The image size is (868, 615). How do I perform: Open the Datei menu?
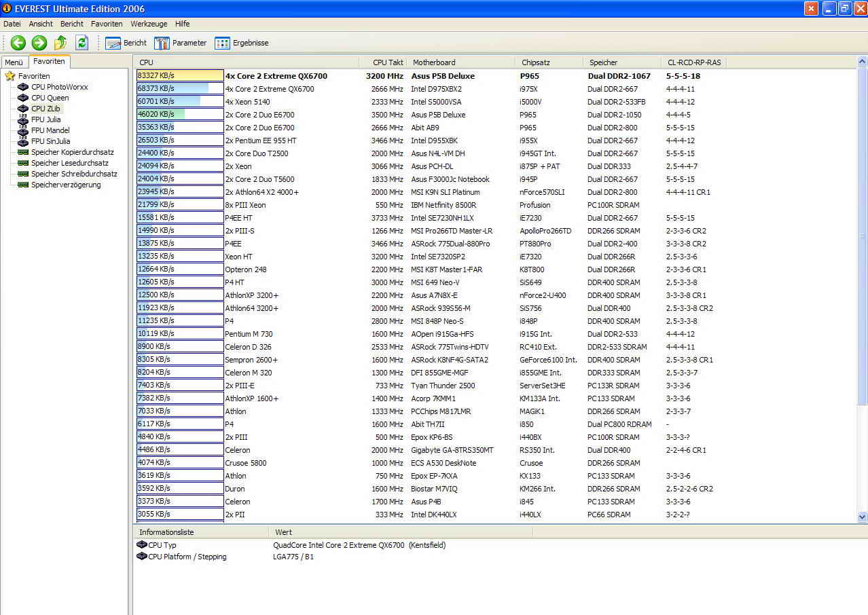tap(12, 24)
